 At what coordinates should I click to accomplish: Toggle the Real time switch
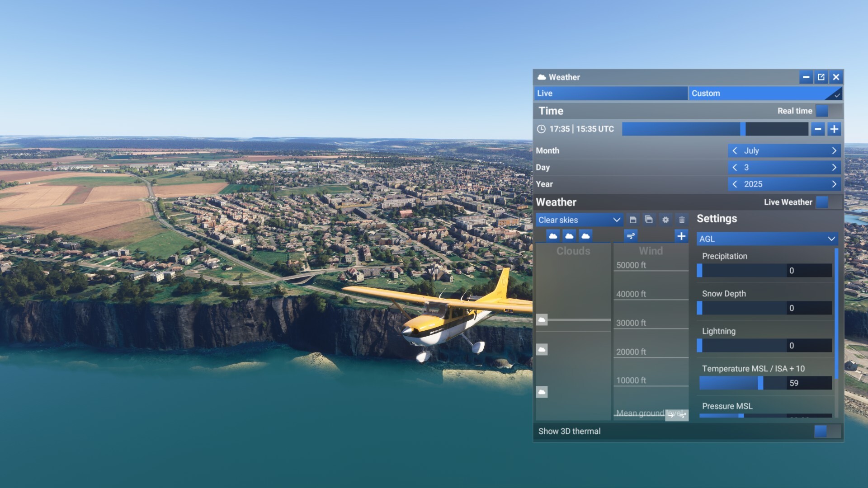[828, 111]
